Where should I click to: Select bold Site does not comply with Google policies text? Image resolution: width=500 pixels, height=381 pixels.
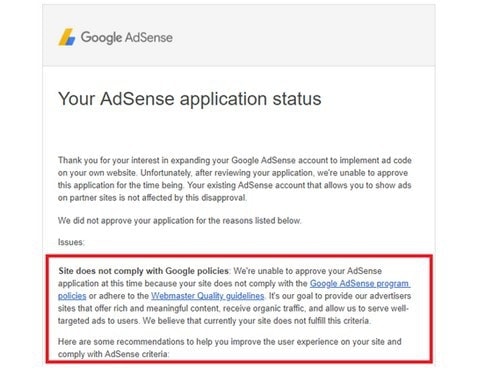(x=144, y=271)
